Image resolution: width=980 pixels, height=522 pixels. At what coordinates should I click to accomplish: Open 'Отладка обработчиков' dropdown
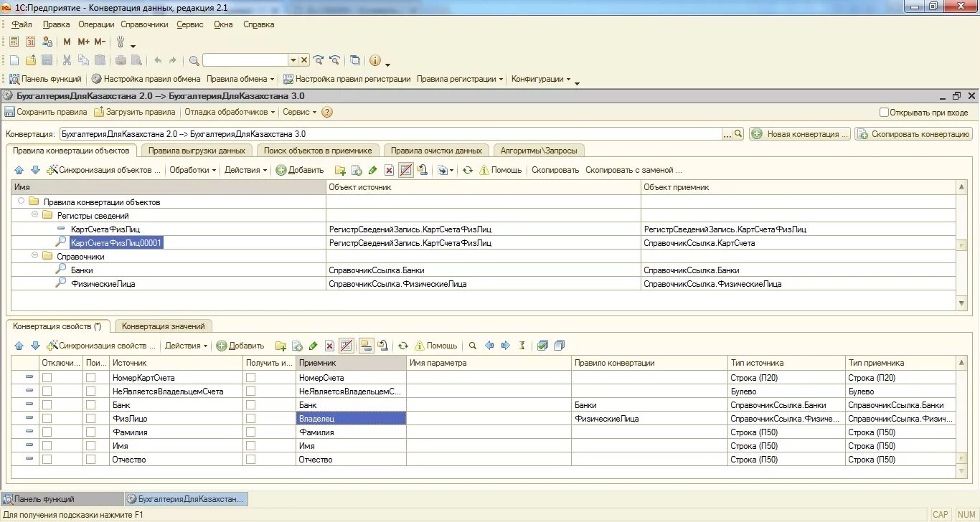tap(230, 112)
